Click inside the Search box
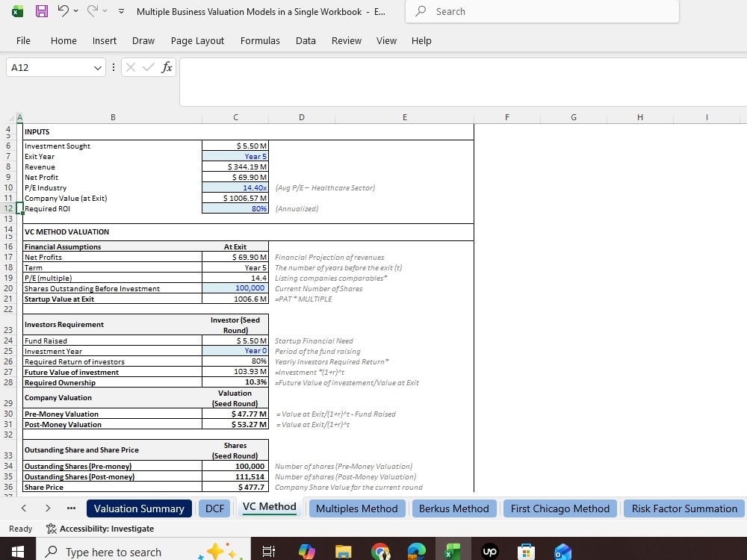Screen dimensions: 747x560 tap(542, 11)
